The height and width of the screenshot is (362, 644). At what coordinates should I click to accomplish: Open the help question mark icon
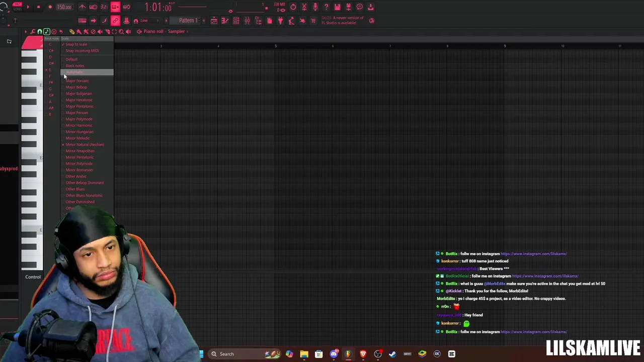[x=326, y=7]
